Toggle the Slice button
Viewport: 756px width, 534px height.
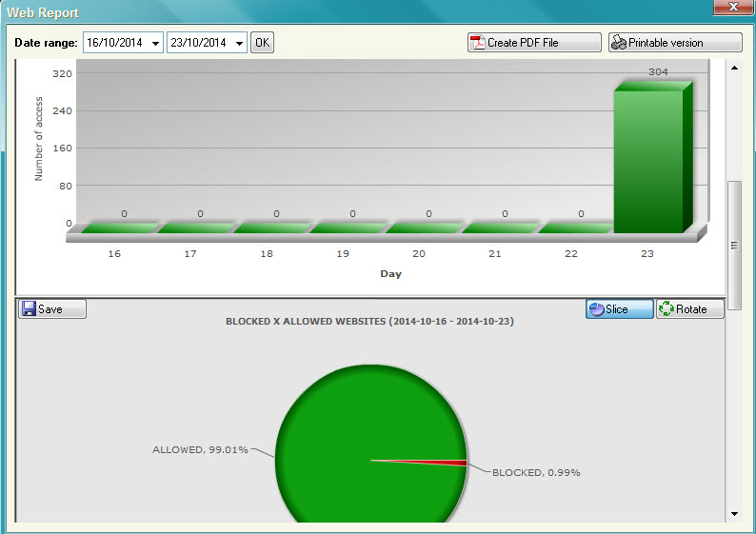click(x=620, y=309)
